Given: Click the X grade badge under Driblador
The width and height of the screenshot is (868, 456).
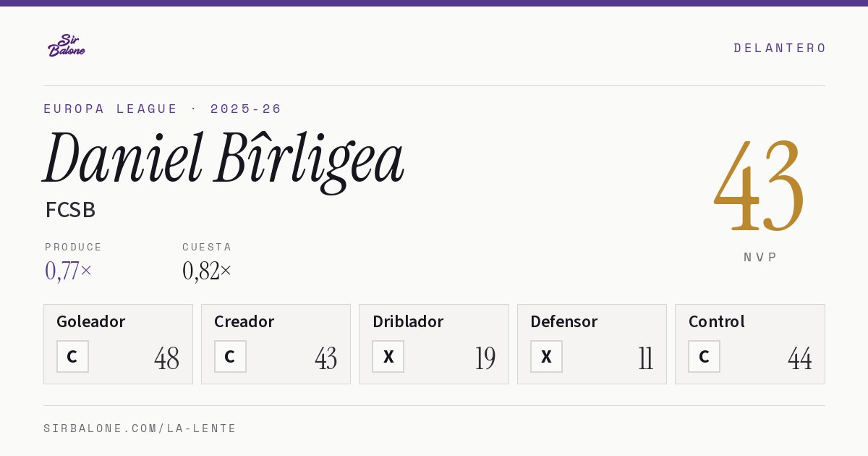Looking at the screenshot, I should 388,357.
